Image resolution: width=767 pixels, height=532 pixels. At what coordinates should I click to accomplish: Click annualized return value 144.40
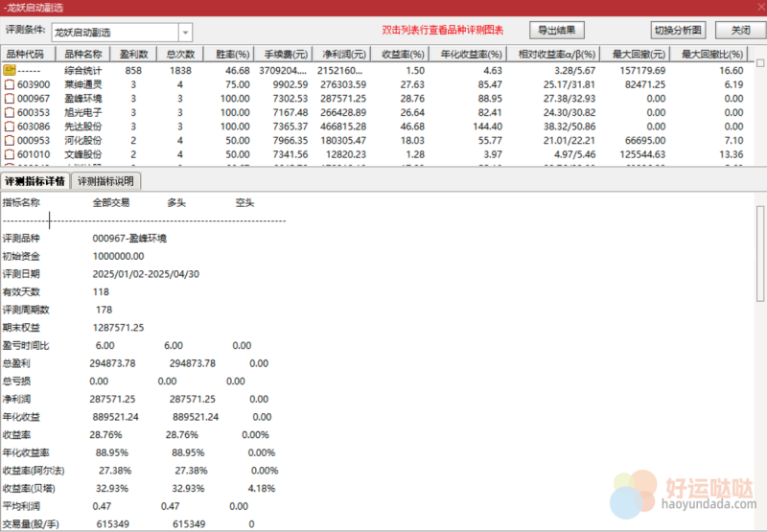[487, 127]
